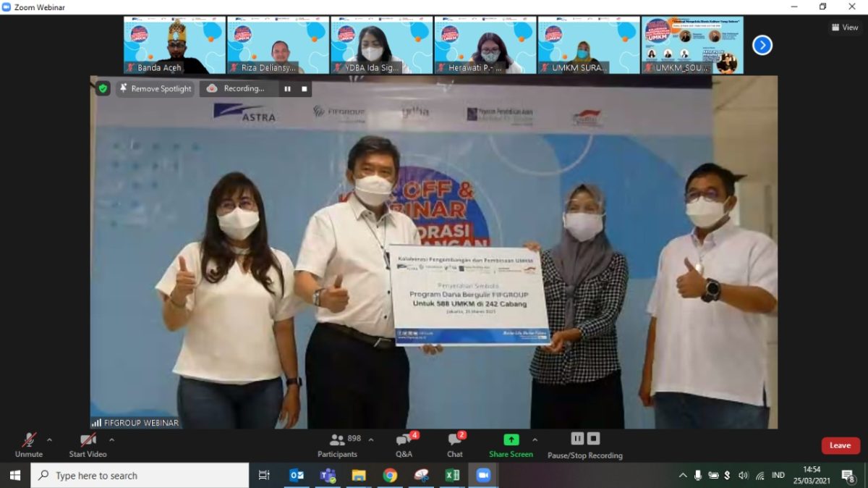Viewport: 868px width, 488px height.
Task: Show next panelists with the blue arrow
Action: point(762,45)
